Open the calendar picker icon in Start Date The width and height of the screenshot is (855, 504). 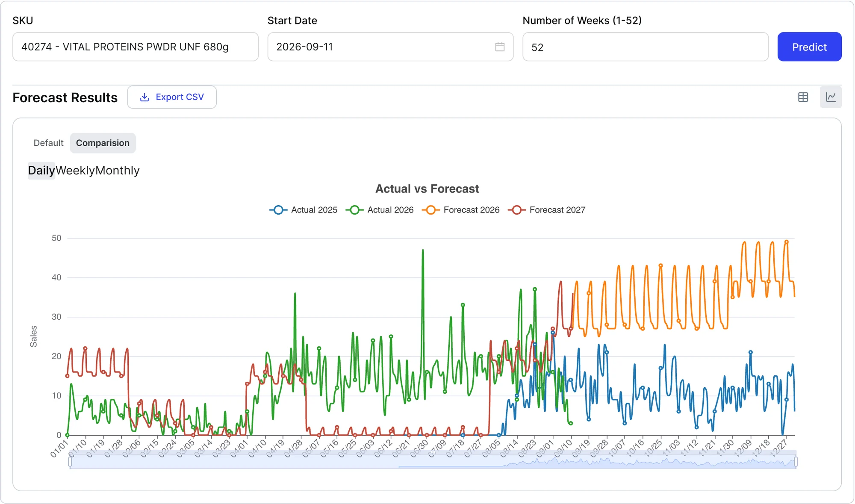500,47
